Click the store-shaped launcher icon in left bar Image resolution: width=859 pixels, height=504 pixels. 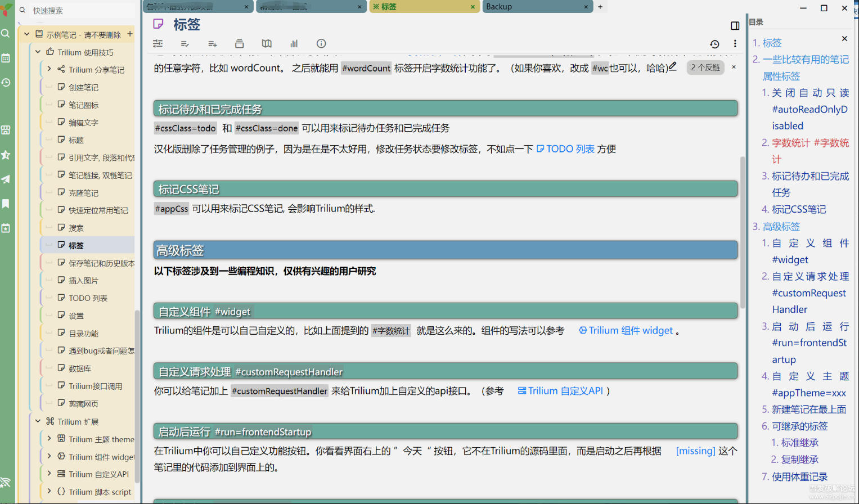click(6, 130)
